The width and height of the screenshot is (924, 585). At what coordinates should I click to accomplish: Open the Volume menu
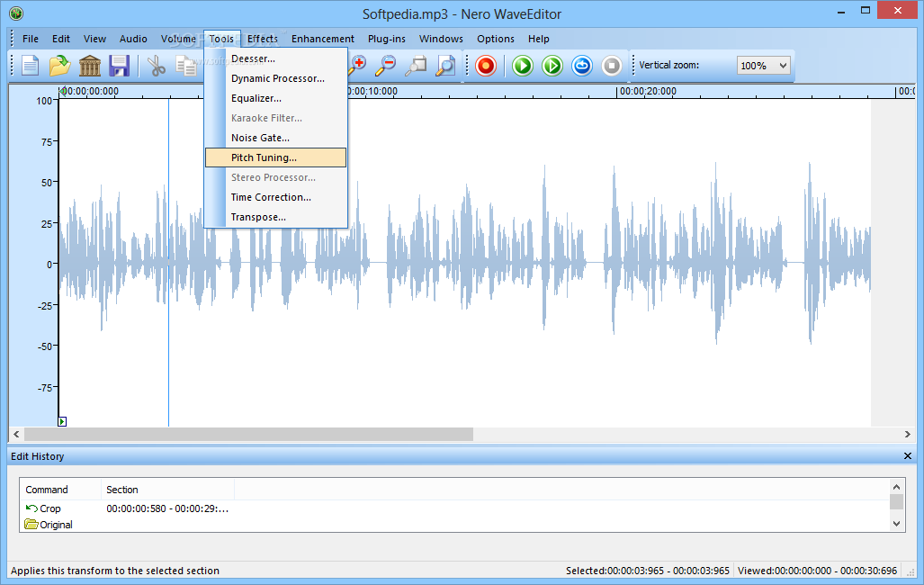(x=178, y=39)
